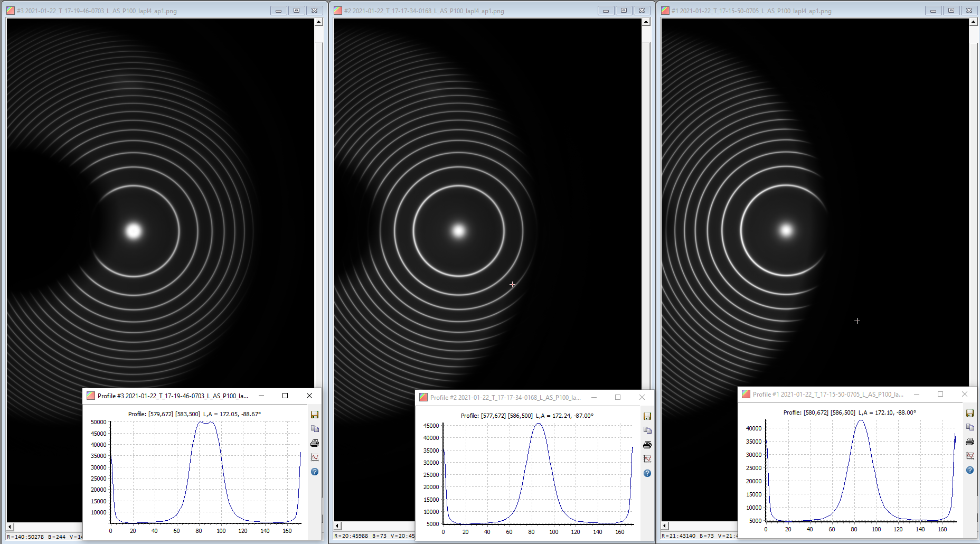Click the scroll-up arrow in image window #2
980x544 pixels.
tap(646, 22)
